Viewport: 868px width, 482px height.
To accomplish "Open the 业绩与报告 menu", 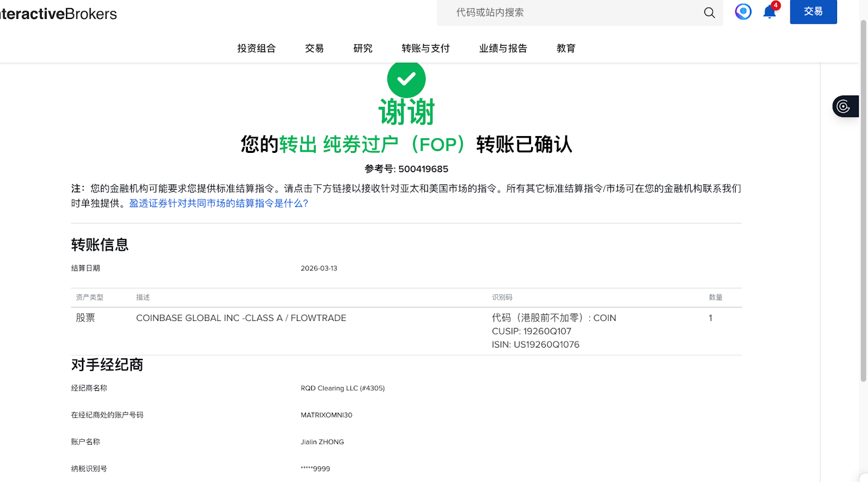I will pos(503,48).
